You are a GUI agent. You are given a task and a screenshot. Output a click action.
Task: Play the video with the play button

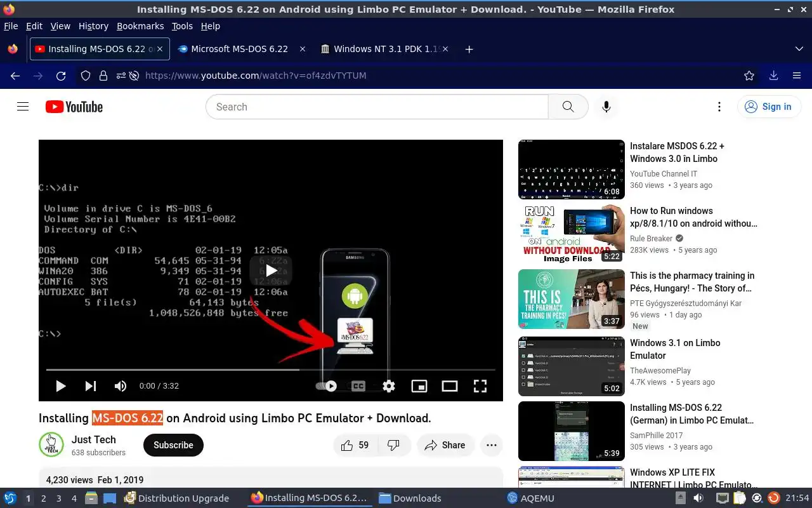[x=61, y=386]
